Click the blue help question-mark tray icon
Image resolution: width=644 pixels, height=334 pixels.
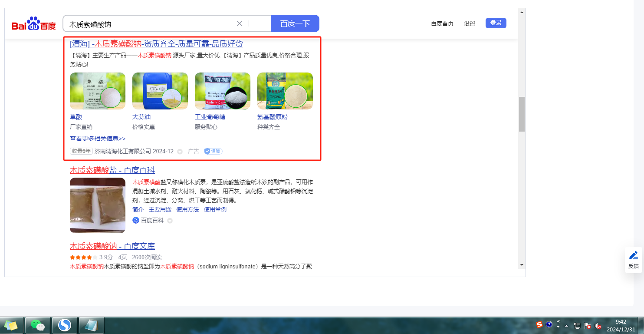[x=549, y=324]
